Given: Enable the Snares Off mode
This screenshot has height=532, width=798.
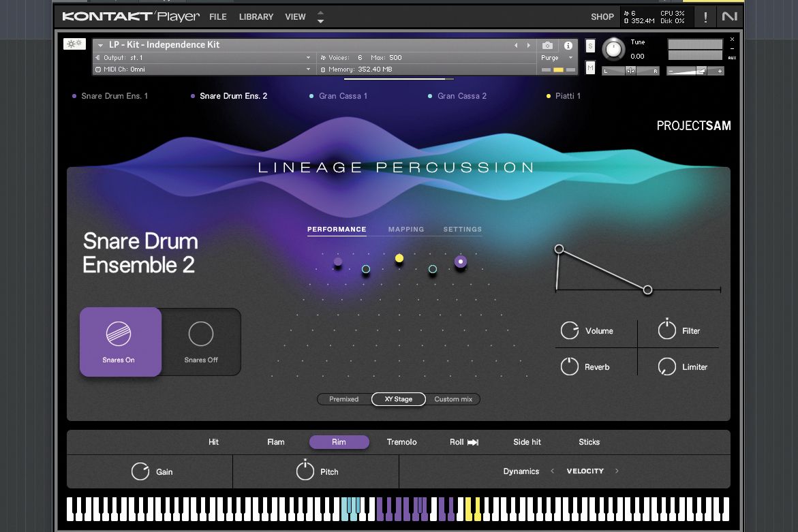Looking at the screenshot, I should point(201,341).
